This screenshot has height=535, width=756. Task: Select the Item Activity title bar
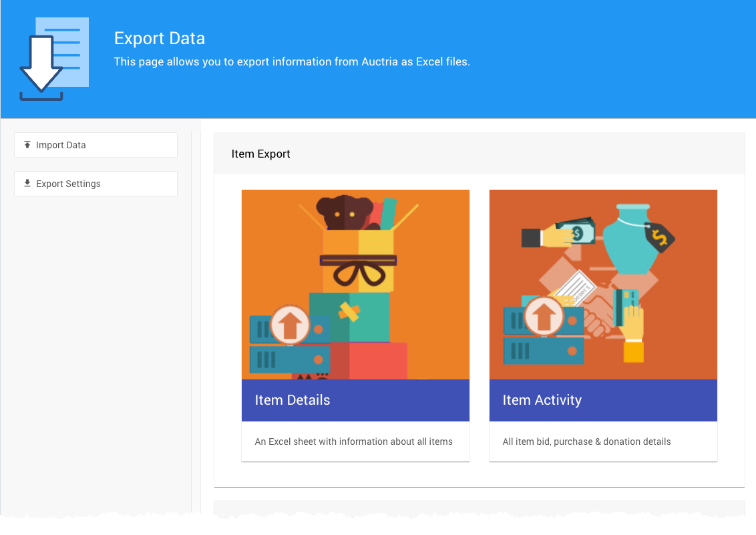click(x=603, y=400)
